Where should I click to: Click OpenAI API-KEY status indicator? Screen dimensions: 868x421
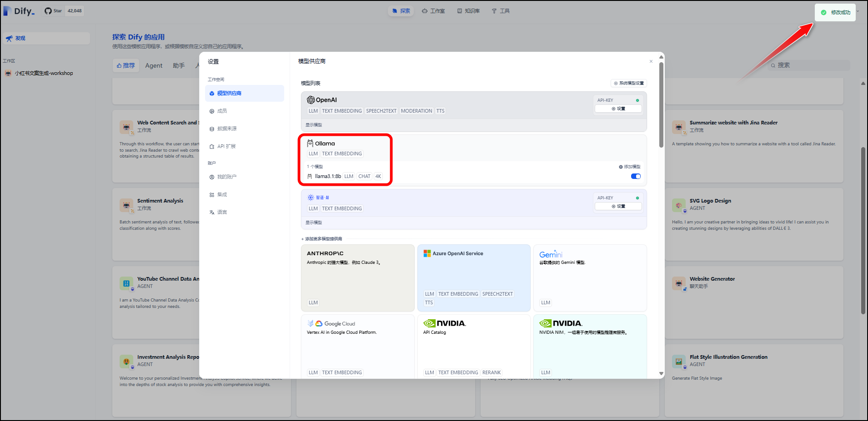[637, 100]
